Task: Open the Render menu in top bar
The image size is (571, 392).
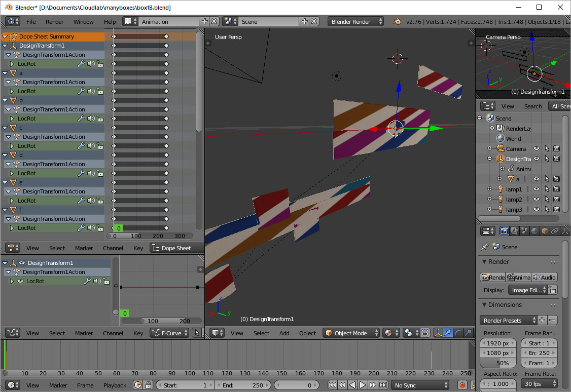Action: (55, 22)
